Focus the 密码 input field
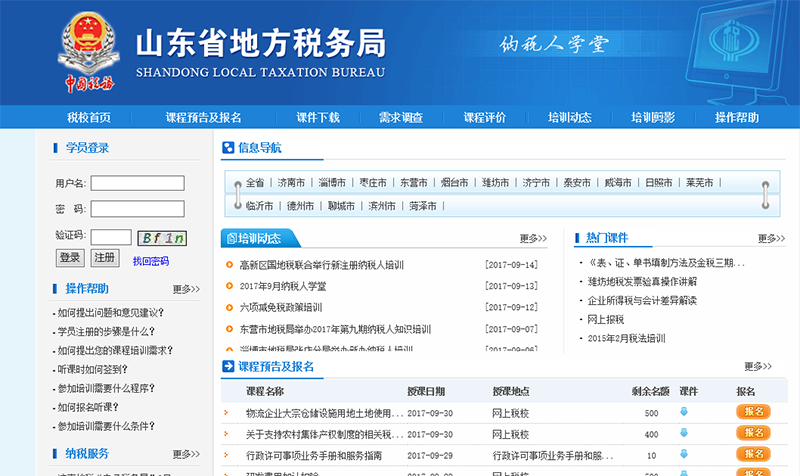This screenshot has height=476, width=800. coord(138,209)
